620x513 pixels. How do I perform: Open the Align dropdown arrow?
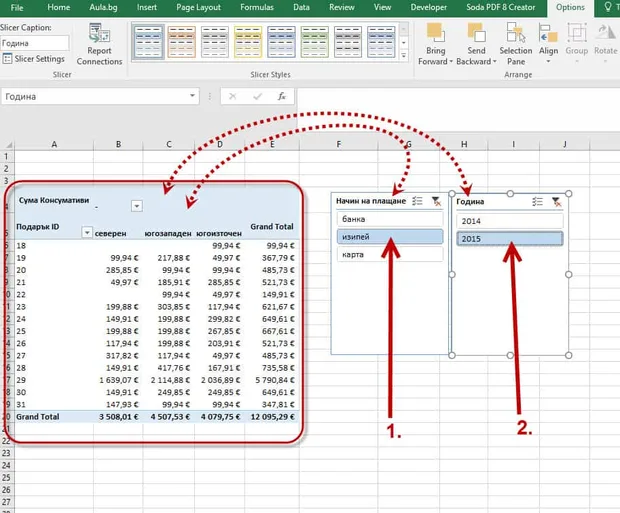[548, 62]
